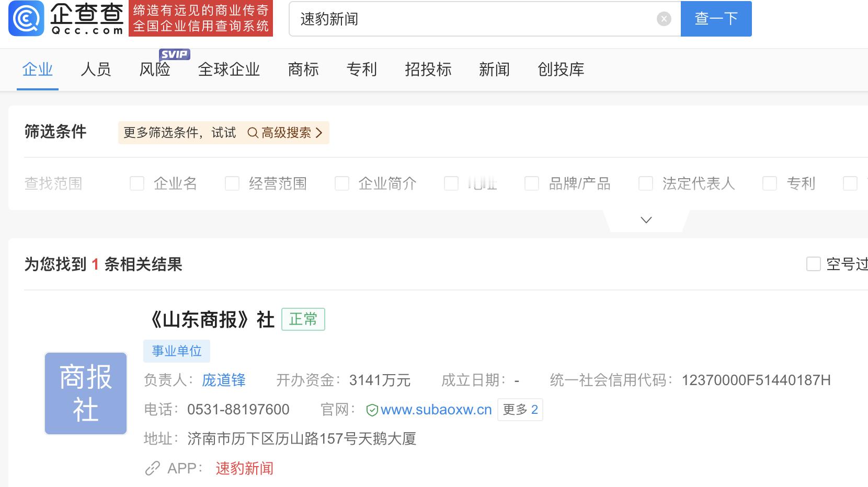View the 新闻 tab
The width and height of the screenshot is (868, 487).
click(495, 69)
